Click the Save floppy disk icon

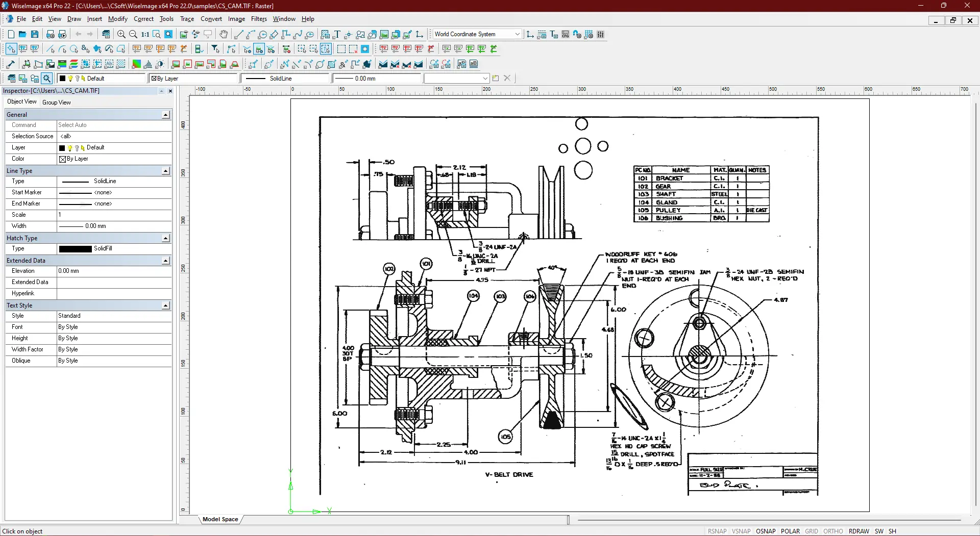tap(35, 34)
